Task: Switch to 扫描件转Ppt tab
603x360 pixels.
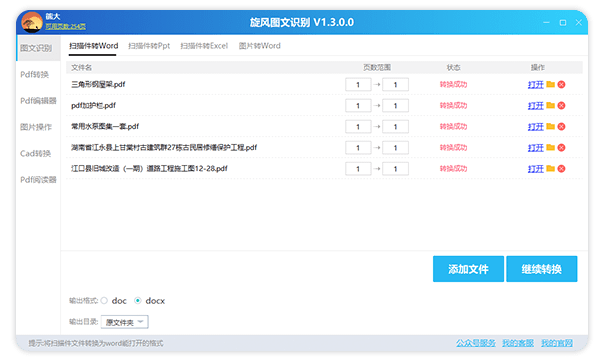Action: point(149,46)
